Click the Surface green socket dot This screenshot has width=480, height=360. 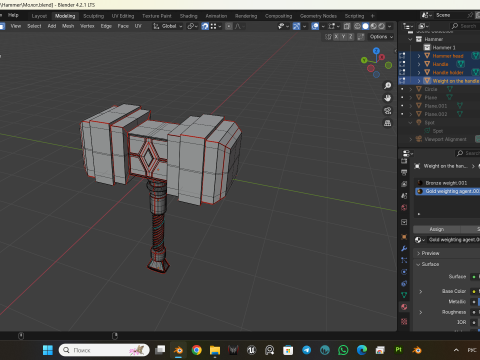tap(474, 277)
